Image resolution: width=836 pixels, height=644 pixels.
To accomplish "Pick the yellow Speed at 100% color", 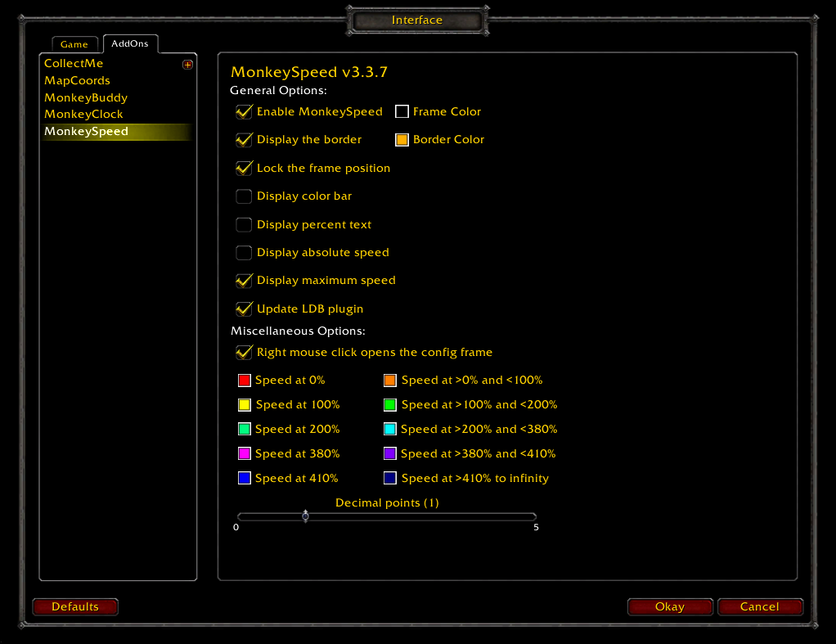I will pyautogui.click(x=244, y=405).
